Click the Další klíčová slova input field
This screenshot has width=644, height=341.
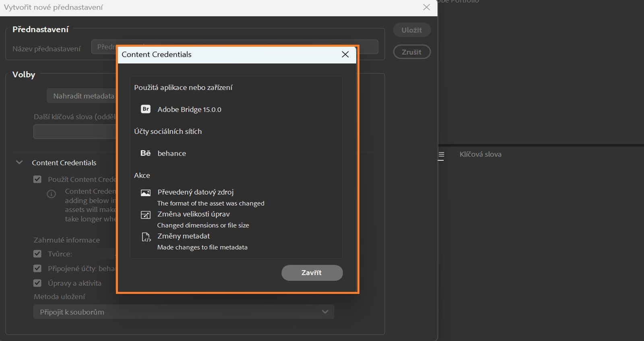pyautogui.click(x=75, y=132)
